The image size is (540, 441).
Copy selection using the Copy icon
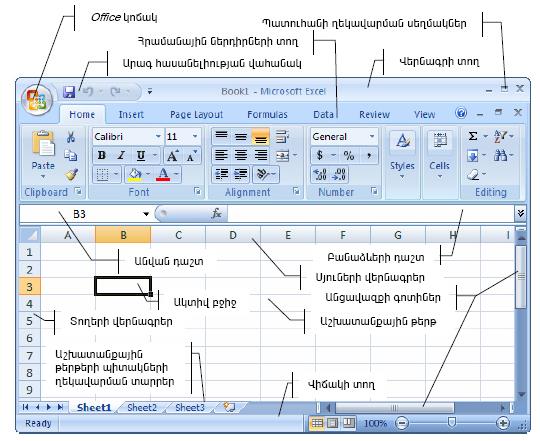click(x=71, y=156)
